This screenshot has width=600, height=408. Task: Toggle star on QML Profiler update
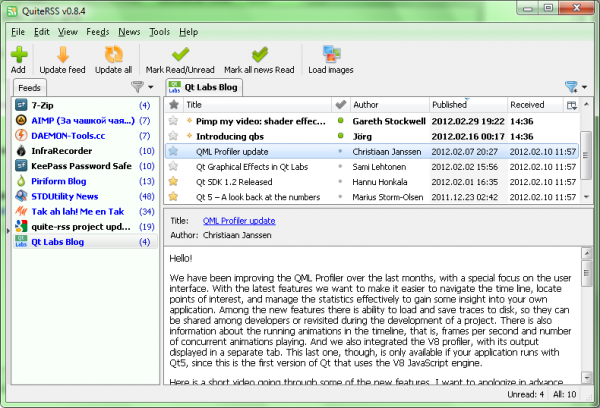(x=174, y=152)
